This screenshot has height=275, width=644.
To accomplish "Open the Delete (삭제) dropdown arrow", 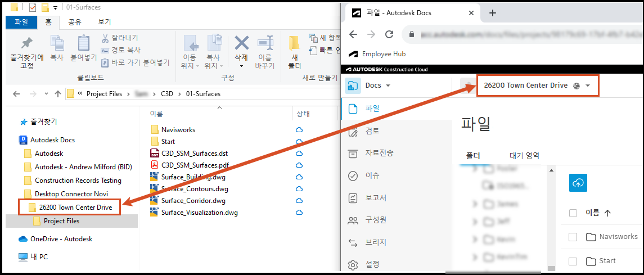I will click(241, 66).
